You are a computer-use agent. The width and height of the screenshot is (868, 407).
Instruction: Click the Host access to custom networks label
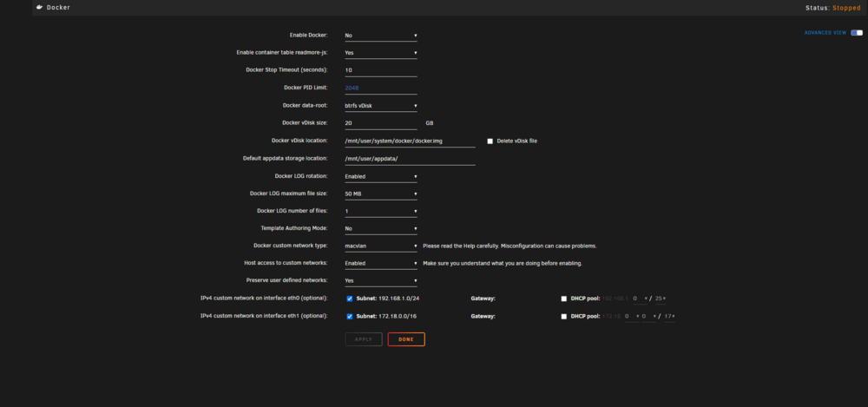point(286,263)
